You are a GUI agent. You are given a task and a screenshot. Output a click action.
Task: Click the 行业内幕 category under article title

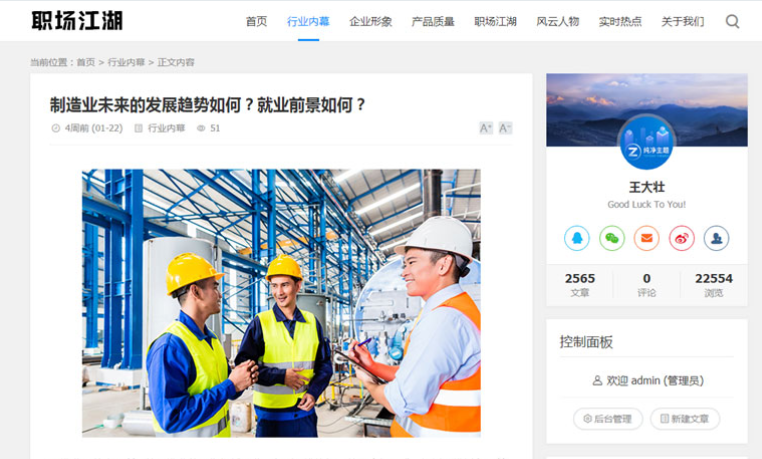click(166, 128)
